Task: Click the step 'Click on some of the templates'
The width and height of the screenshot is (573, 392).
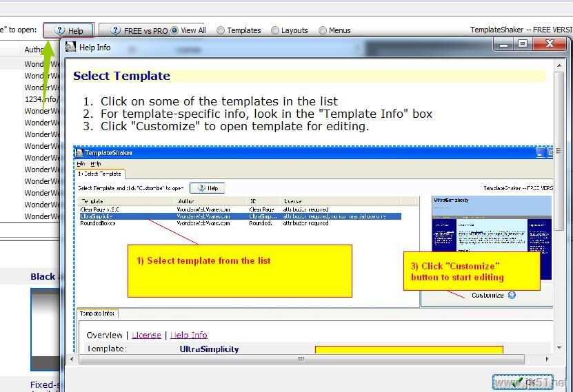Action: (x=219, y=101)
